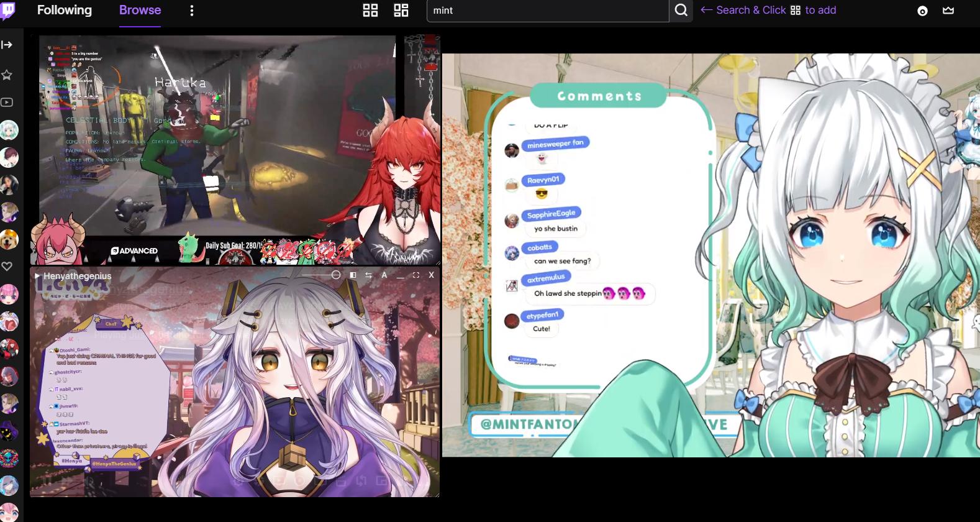Switch to the Browse tab

coord(140,11)
